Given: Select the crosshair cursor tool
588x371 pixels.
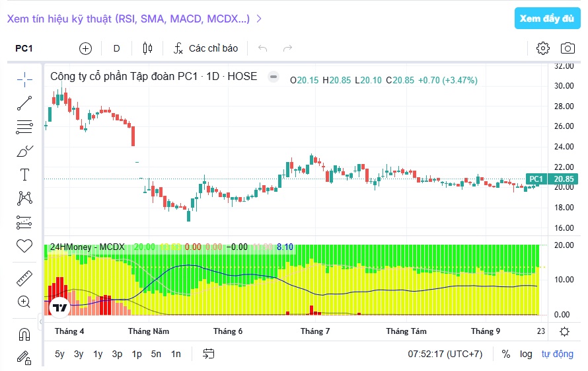Looking at the screenshot, I should [x=24, y=79].
